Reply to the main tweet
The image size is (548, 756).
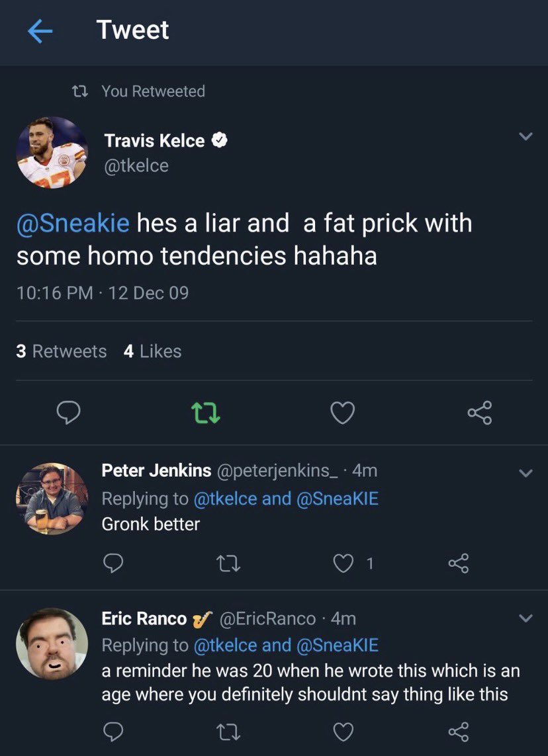click(x=69, y=413)
